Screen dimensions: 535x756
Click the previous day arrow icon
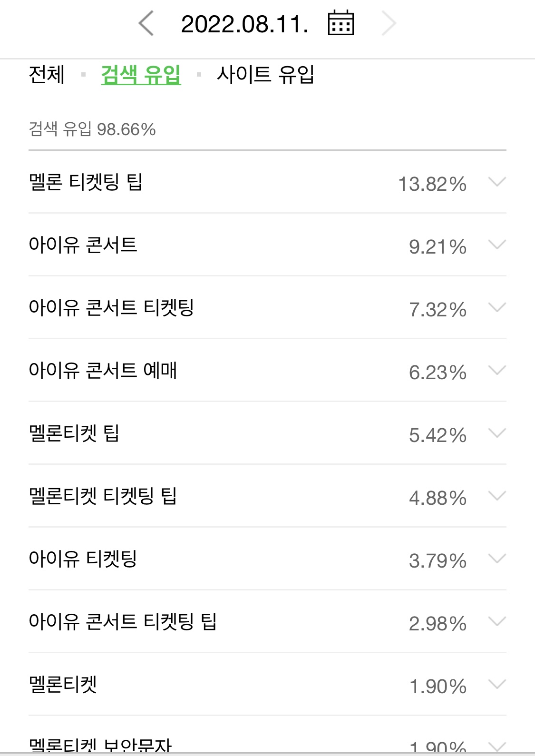[x=147, y=23]
